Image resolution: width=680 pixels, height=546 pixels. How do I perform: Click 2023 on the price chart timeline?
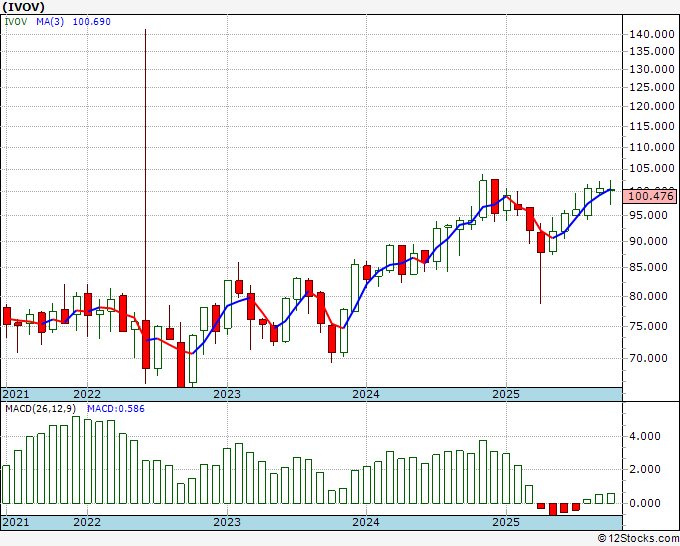[x=227, y=394]
